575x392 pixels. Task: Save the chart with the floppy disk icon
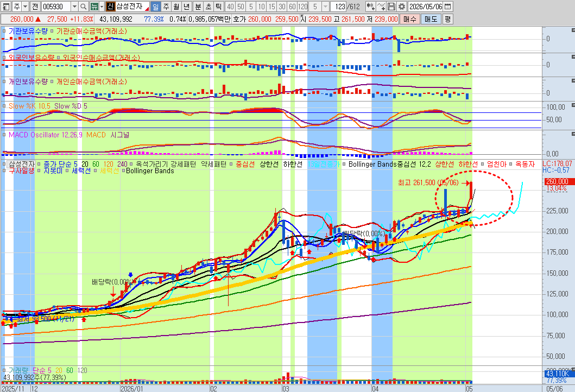[x=391, y=6]
